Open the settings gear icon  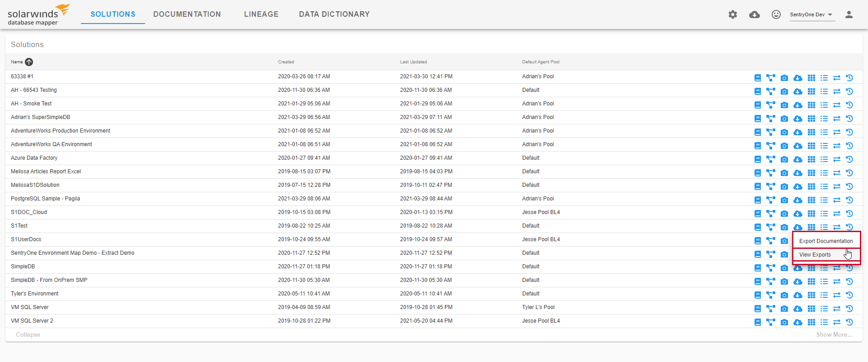(x=733, y=14)
